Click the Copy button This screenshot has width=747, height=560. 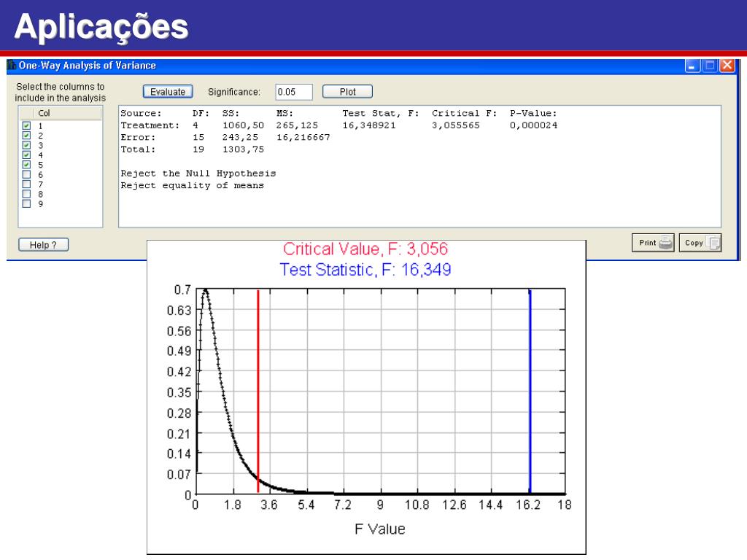click(700, 243)
